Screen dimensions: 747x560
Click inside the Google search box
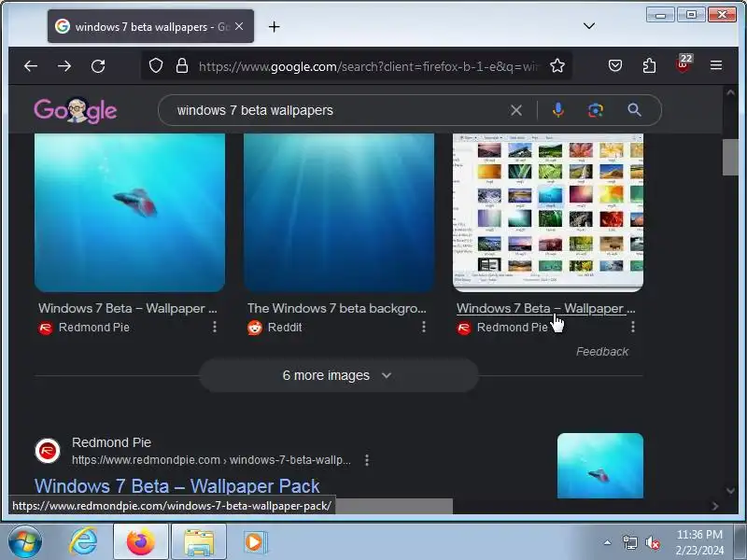[338, 110]
